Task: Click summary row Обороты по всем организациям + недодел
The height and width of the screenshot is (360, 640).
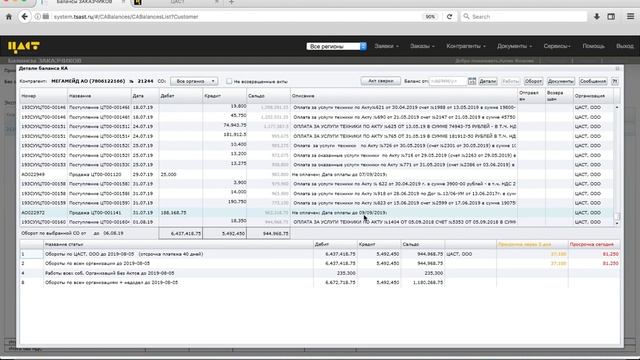Action: [x=320, y=282]
